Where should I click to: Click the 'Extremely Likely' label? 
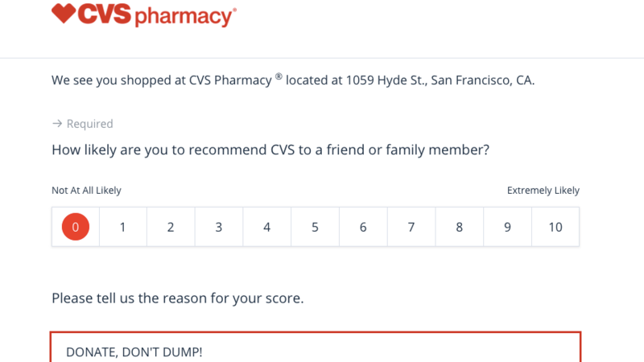[x=543, y=191]
